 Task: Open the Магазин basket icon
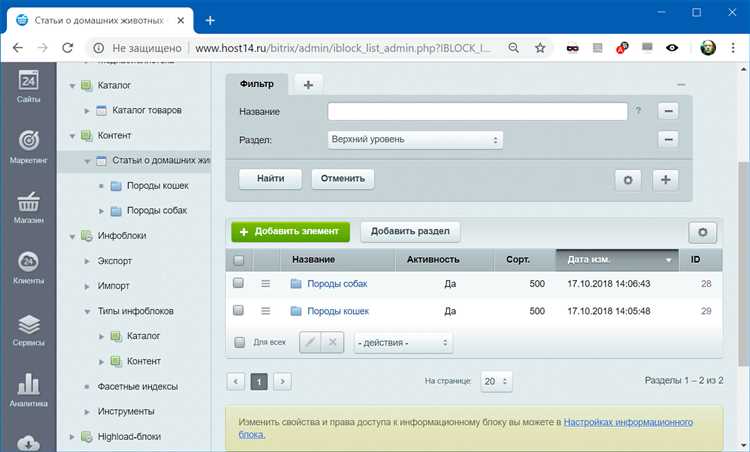coord(28,208)
